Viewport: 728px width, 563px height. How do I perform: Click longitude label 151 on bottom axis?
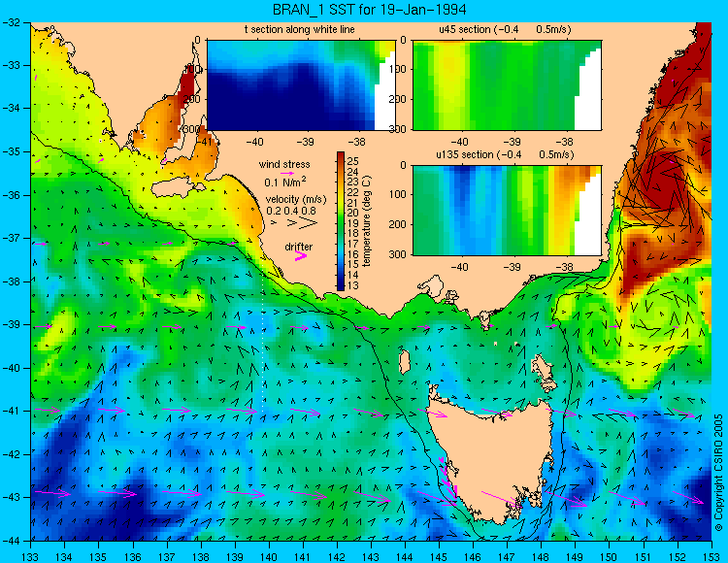point(644,556)
